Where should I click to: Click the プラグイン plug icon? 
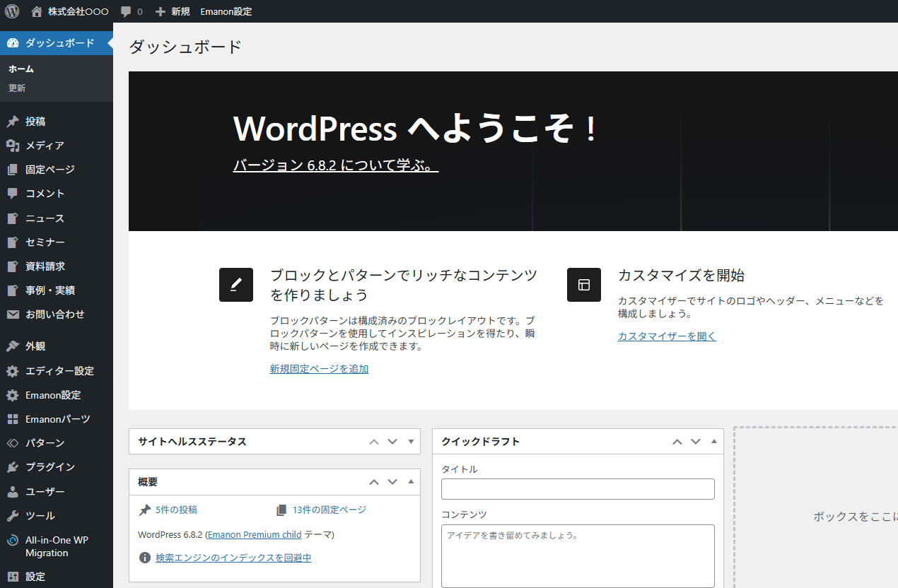13,467
